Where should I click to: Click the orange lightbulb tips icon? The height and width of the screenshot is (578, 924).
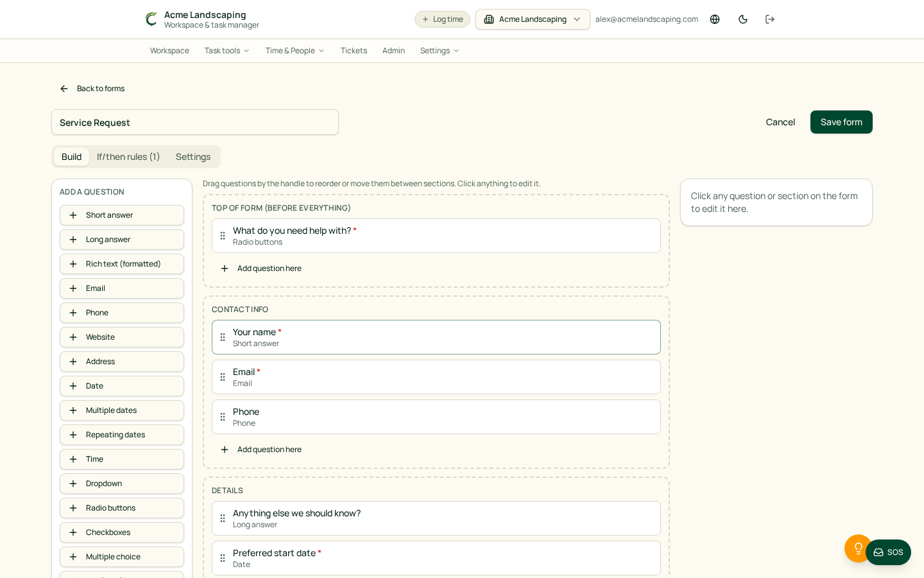858,548
